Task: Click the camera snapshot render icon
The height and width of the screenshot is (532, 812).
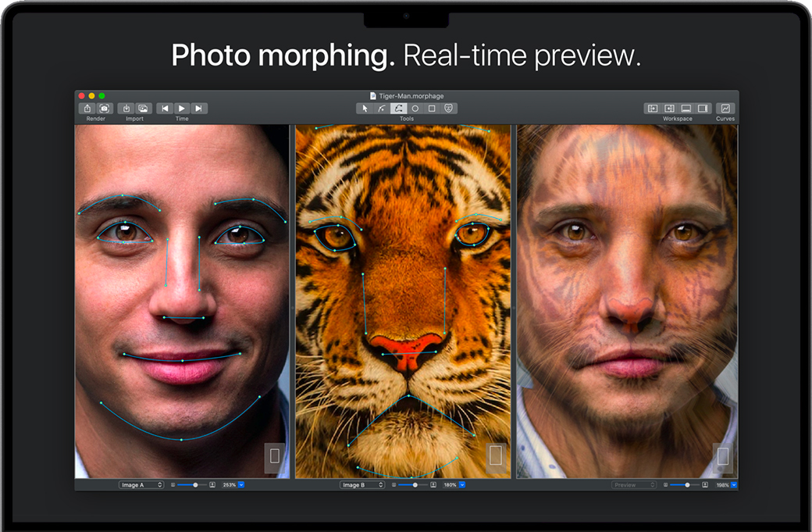Action: 104,109
